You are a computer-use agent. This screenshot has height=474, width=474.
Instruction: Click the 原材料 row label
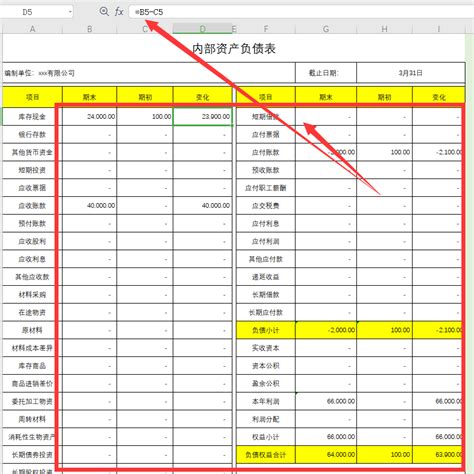point(32,330)
